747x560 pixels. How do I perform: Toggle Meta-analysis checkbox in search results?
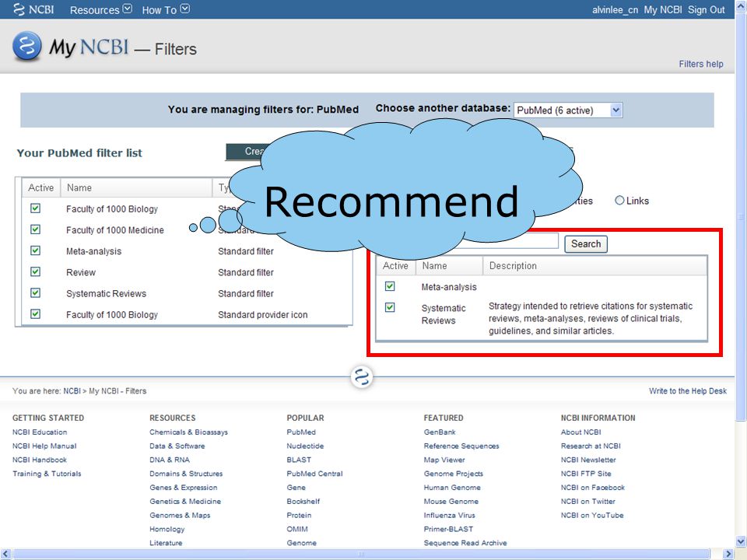pyautogui.click(x=390, y=286)
